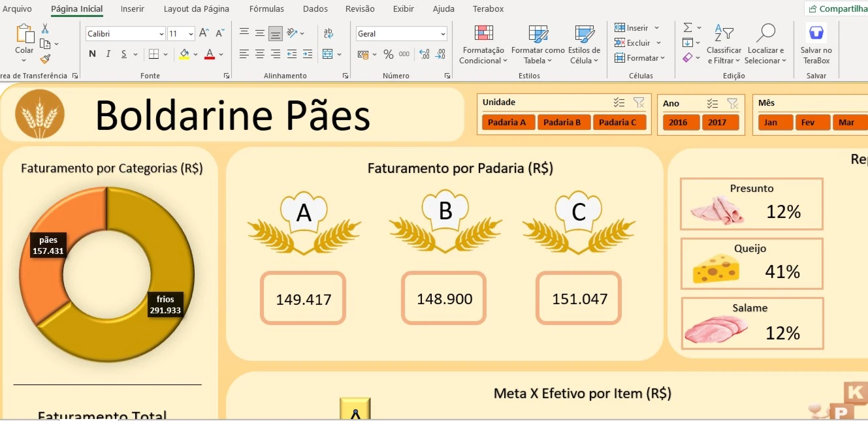Toggle bold with the N button
Viewport: 868px width, 421px height.
[x=92, y=54]
